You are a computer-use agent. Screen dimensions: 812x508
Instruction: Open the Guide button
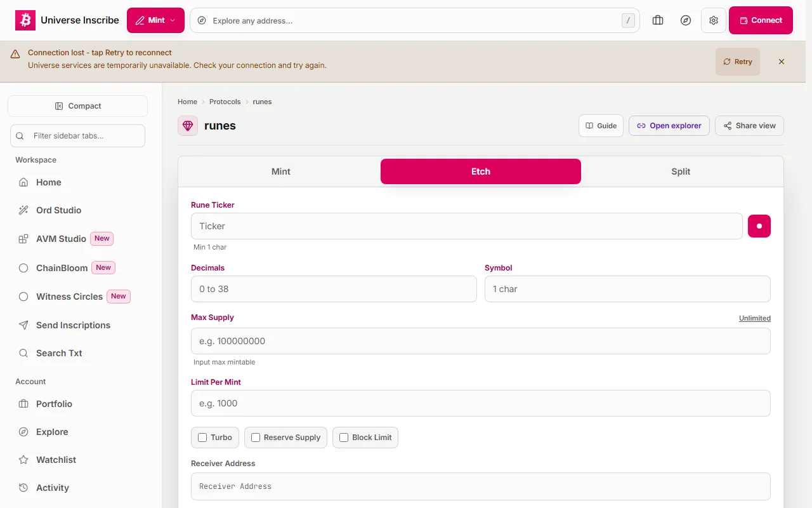pos(601,126)
